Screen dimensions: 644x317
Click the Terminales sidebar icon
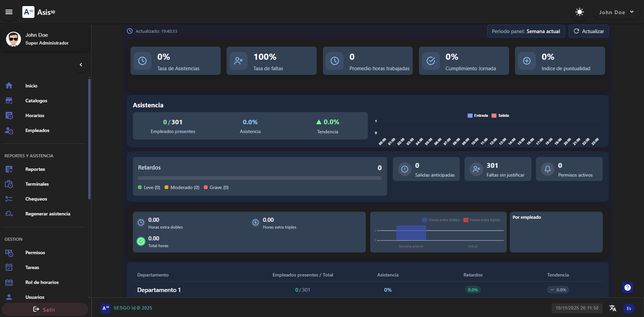click(x=9, y=184)
